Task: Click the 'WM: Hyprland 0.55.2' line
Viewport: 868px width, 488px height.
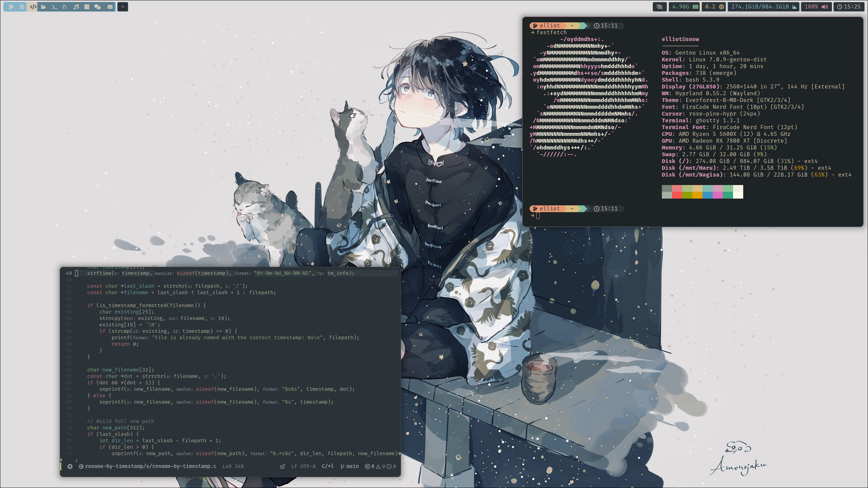Action: (711, 93)
